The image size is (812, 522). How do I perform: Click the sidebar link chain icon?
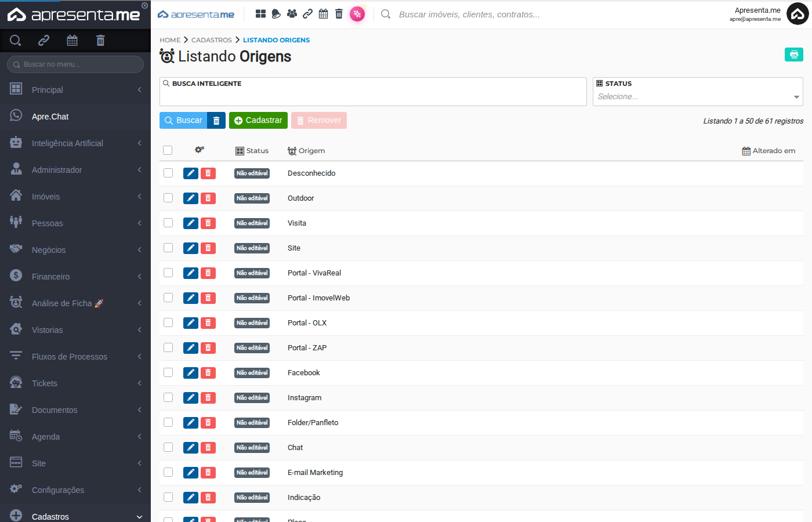[43, 40]
